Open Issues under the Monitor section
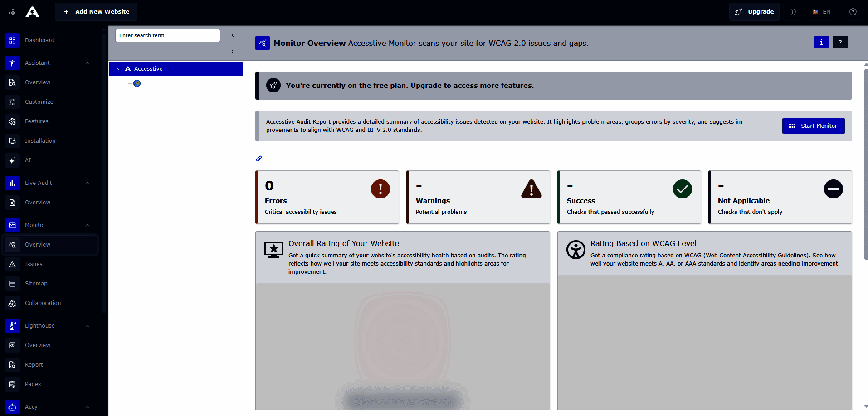This screenshot has height=416, width=868. tap(33, 264)
